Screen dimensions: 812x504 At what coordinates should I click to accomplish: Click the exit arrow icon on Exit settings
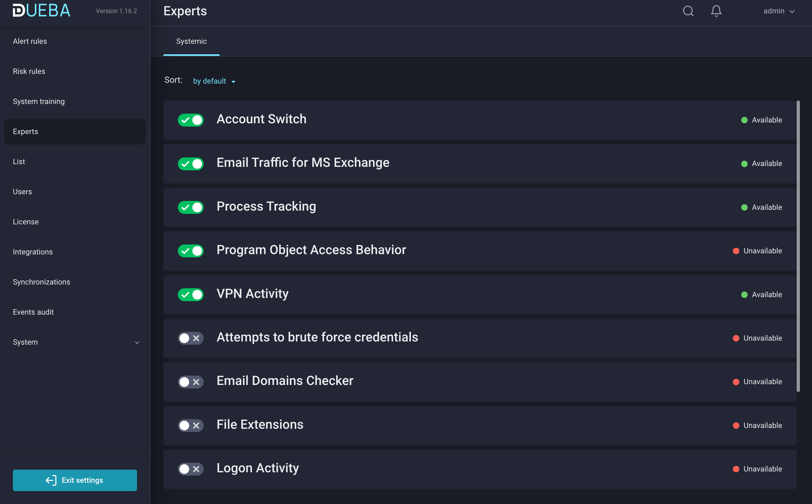point(51,480)
